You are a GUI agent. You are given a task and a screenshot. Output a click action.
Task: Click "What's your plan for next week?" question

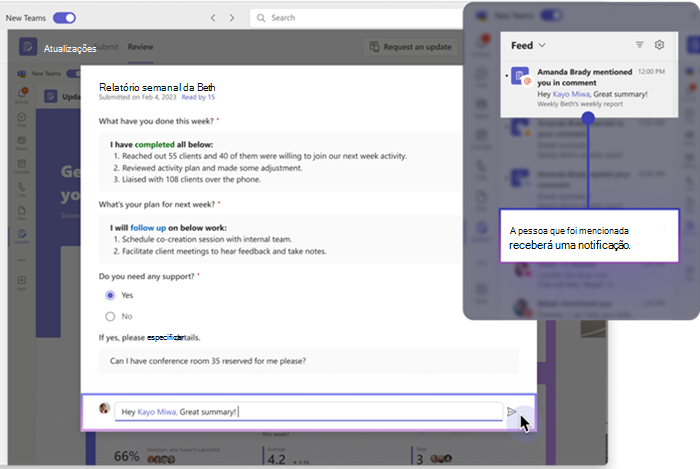(157, 204)
